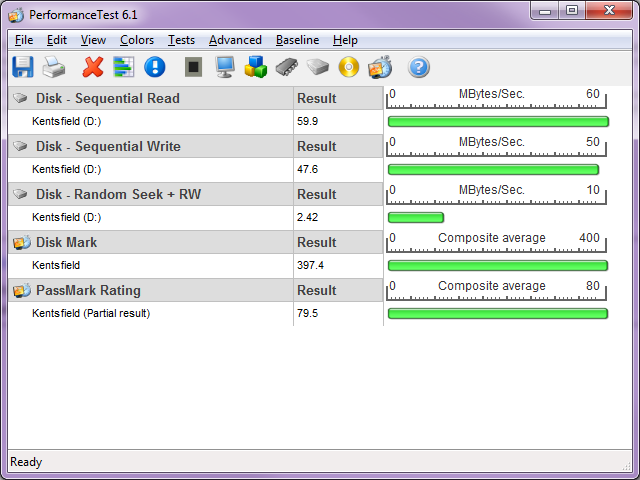Click the icon beside PassMark Rating header
The width and height of the screenshot is (640, 480).
coord(22,290)
